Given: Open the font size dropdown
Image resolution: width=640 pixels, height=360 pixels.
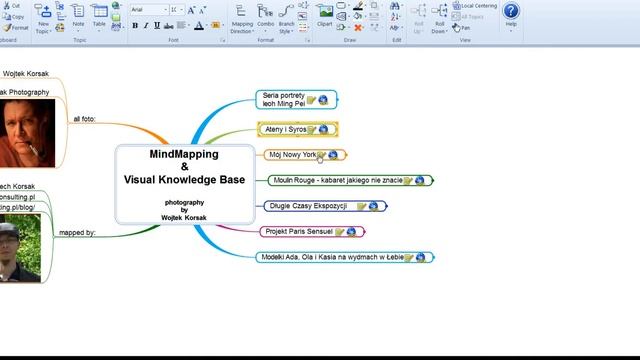Looking at the screenshot, I should pyautogui.click(x=182, y=10).
